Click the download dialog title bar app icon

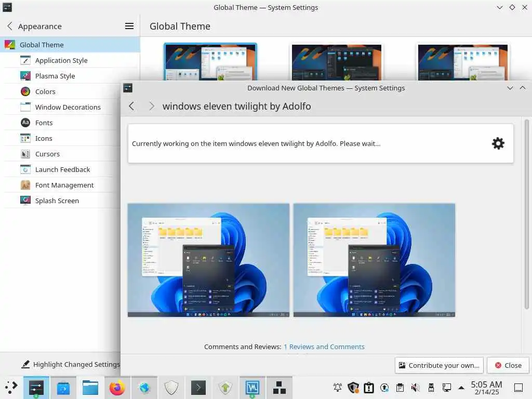(x=128, y=88)
